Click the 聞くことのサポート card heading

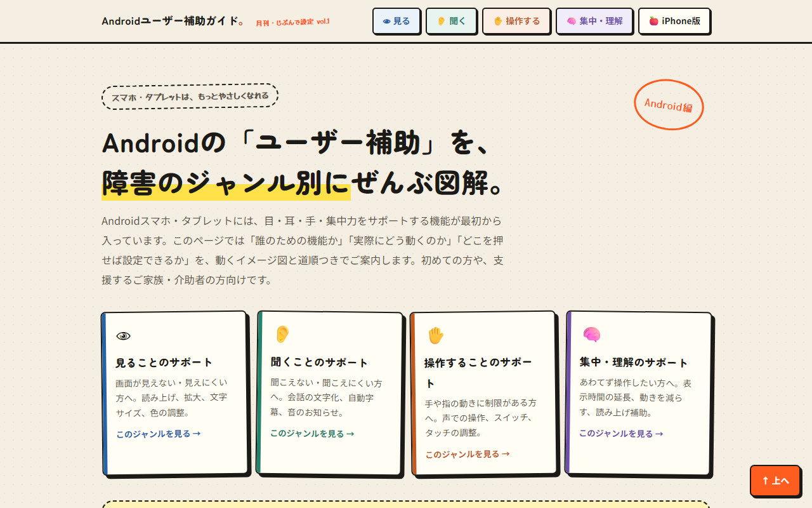[x=320, y=362]
